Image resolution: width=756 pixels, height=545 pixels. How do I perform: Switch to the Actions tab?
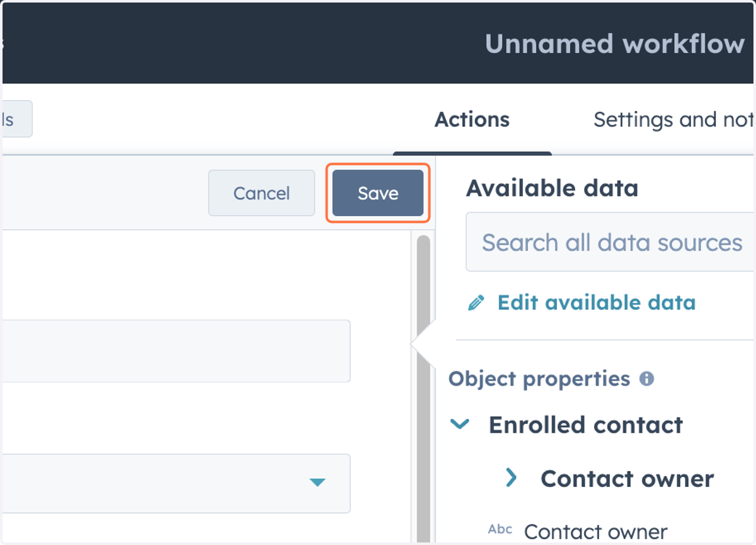[472, 120]
